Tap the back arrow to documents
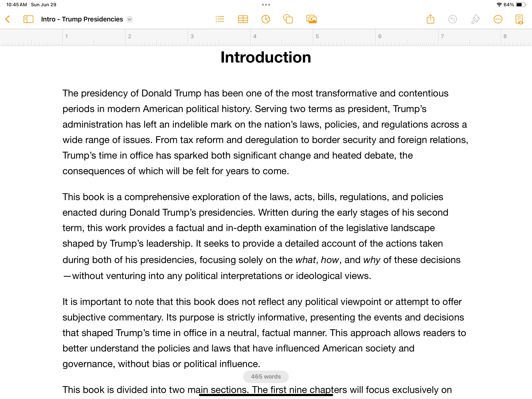Image resolution: width=532 pixels, height=399 pixels. click(8, 19)
